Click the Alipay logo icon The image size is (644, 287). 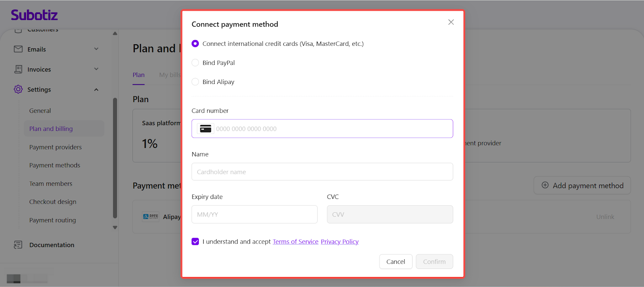click(x=151, y=217)
